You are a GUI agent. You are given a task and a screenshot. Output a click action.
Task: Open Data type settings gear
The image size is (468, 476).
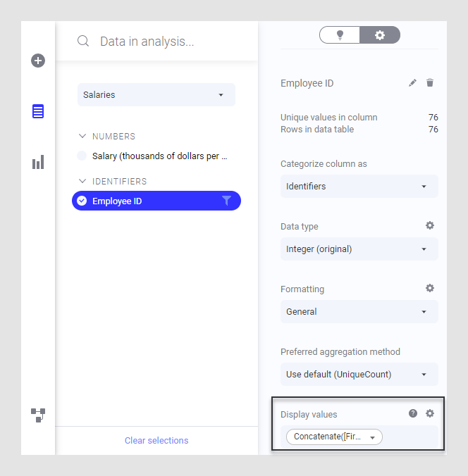pyautogui.click(x=430, y=226)
